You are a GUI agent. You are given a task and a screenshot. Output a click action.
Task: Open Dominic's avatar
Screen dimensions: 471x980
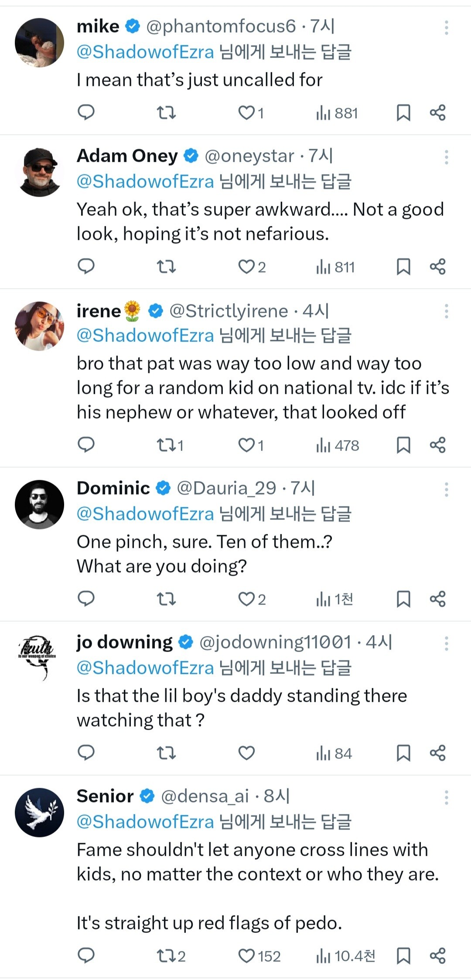pos(39,505)
